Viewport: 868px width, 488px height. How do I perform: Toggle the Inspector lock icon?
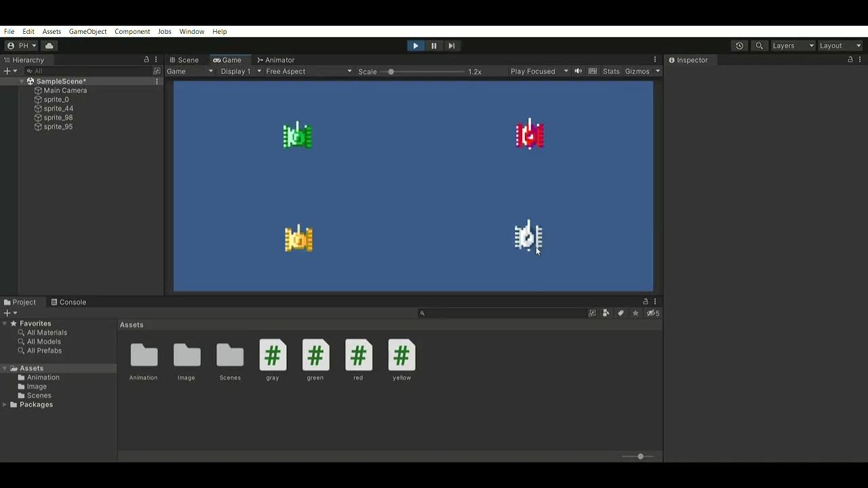850,60
